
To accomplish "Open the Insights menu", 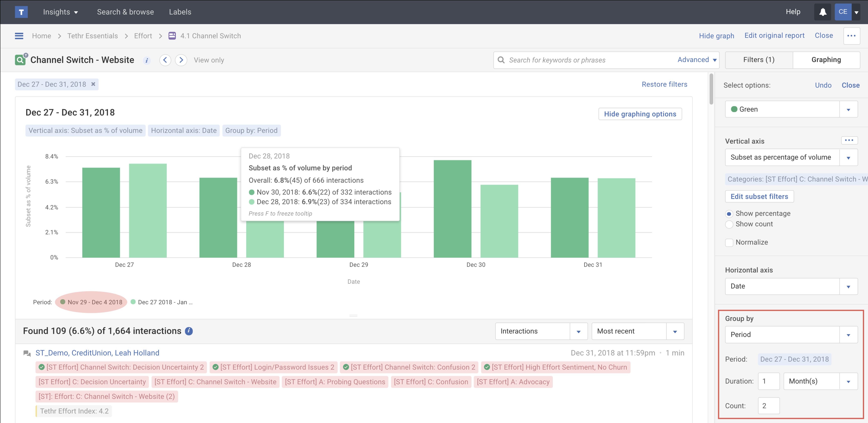I will click(60, 12).
